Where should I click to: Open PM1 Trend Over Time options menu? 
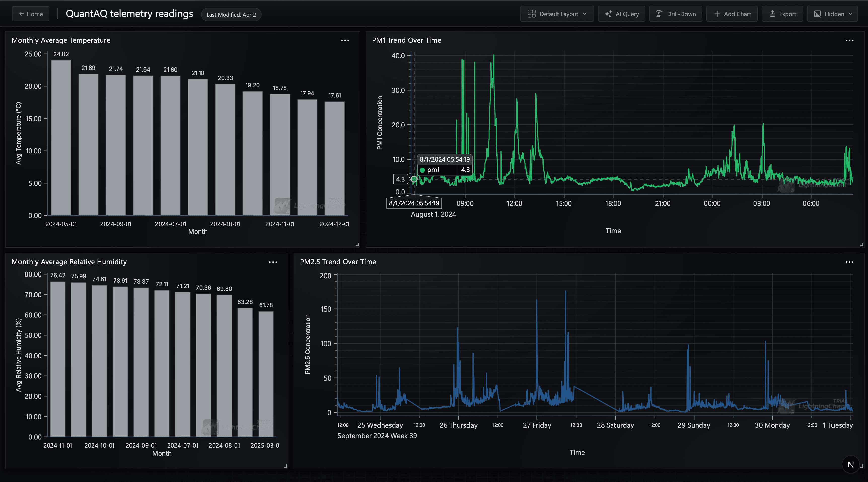point(849,41)
